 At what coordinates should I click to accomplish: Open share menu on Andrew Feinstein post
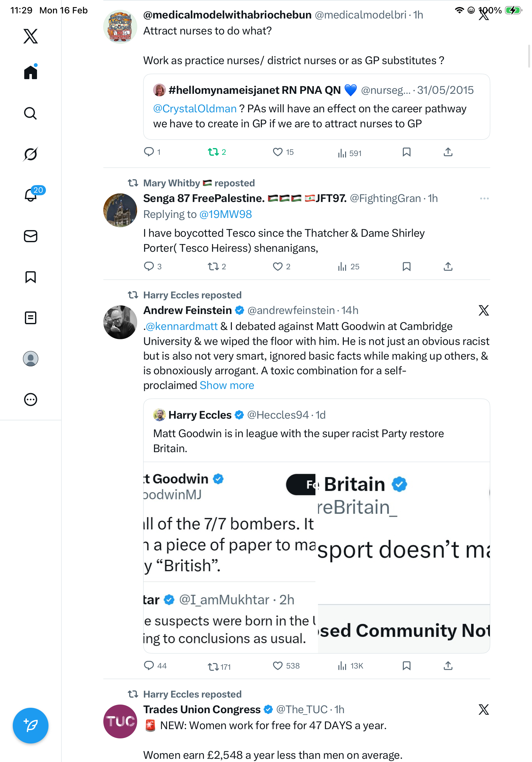coord(448,666)
